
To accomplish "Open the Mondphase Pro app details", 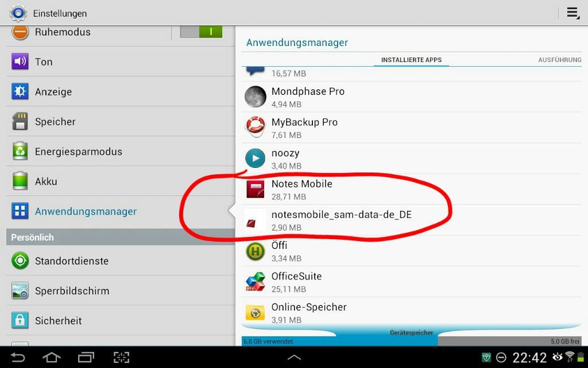I will click(x=411, y=97).
